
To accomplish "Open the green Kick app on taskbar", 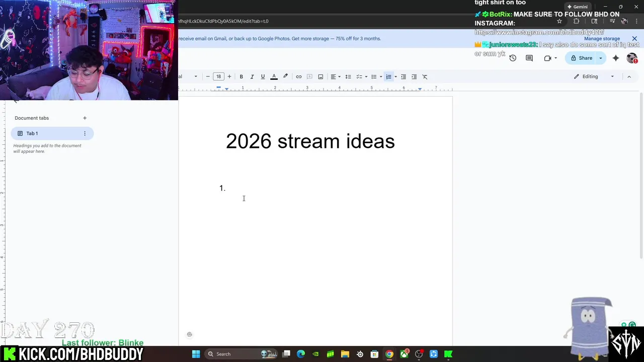I will [448, 354].
